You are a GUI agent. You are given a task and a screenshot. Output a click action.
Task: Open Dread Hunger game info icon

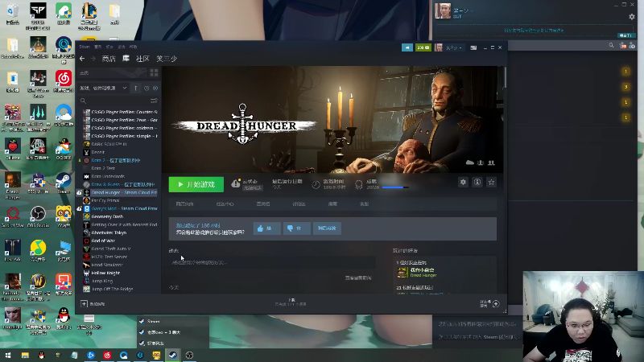477,183
